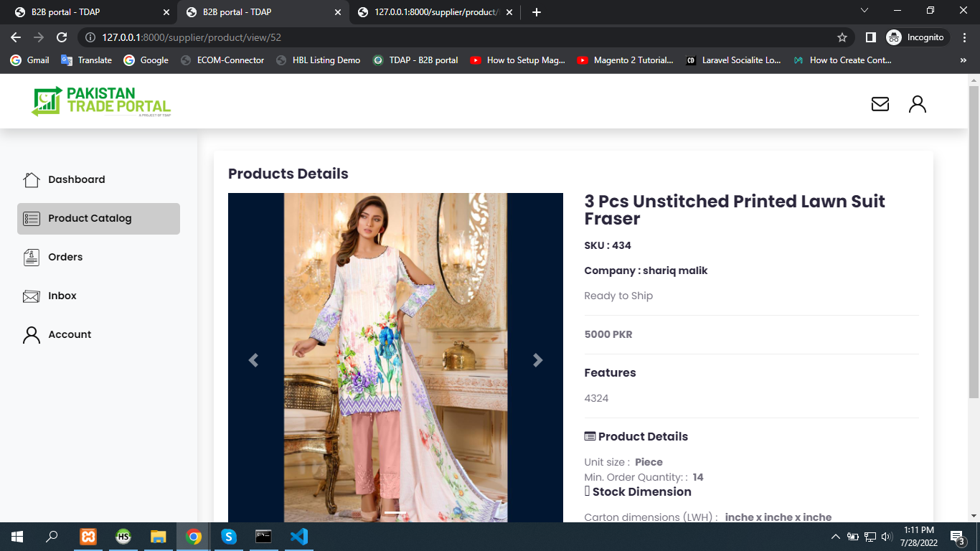This screenshot has height=551, width=980.
Task: Show the next product image with right arrow
Action: [537, 360]
